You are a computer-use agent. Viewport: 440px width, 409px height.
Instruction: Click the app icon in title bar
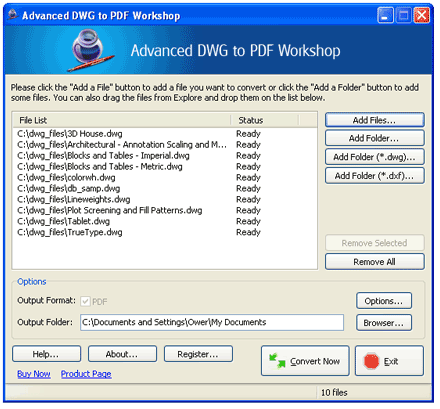point(13,15)
